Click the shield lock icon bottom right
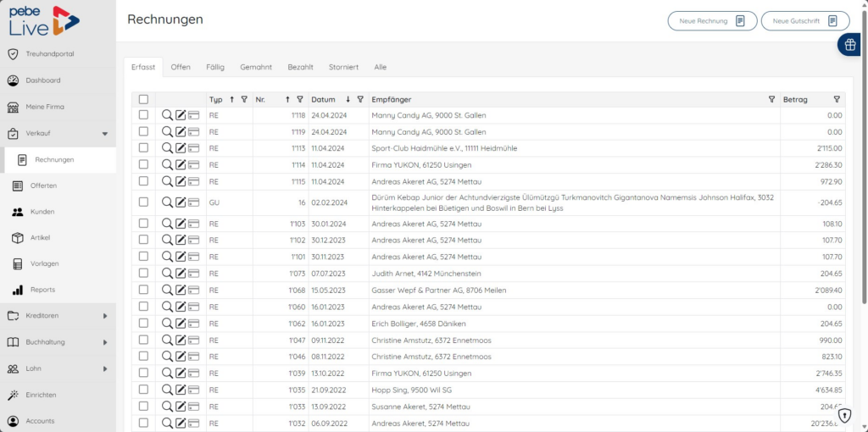Viewport: 868px width, 432px height. (x=845, y=415)
